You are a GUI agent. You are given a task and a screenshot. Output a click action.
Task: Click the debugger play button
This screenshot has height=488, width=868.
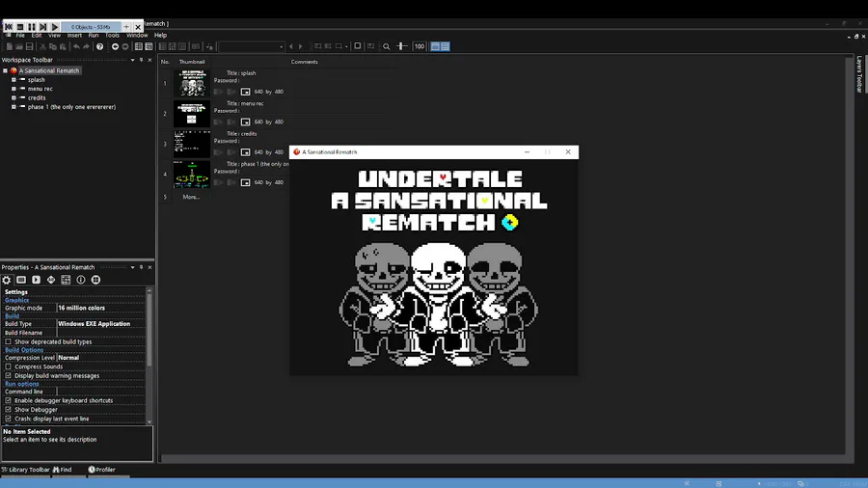[x=55, y=27]
